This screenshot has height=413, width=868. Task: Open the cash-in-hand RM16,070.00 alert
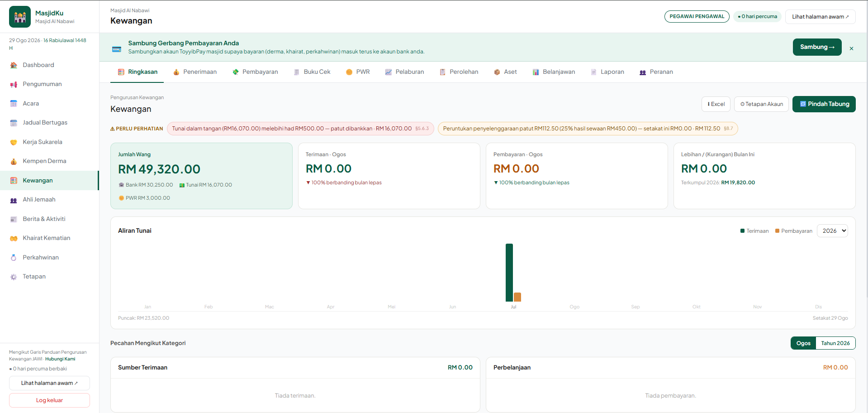pyautogui.click(x=300, y=129)
